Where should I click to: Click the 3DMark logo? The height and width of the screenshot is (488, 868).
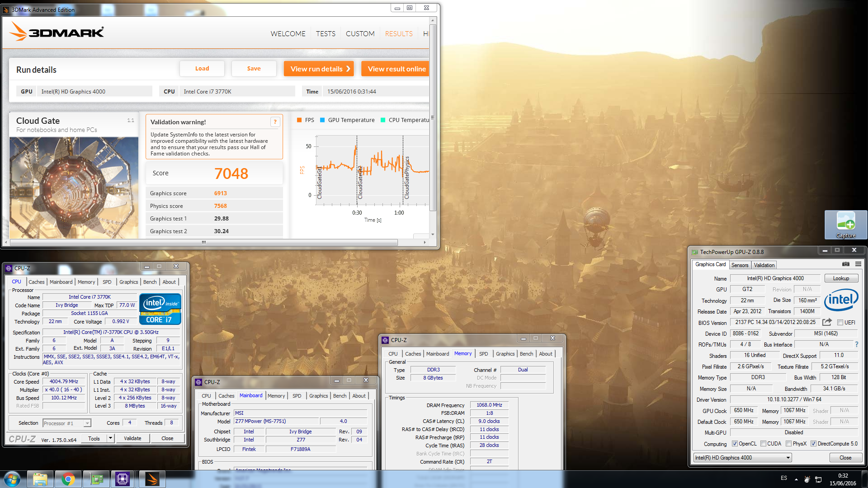[x=57, y=32]
